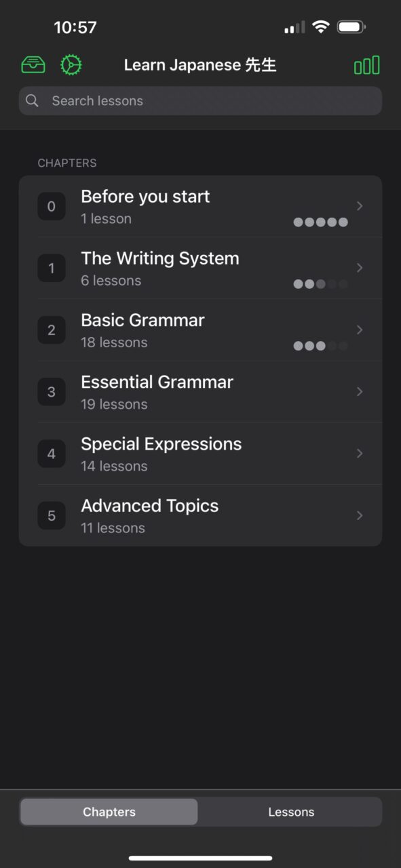Screen dimensions: 401x868
Task: Open the Advanced Topics chapter
Action: [x=200, y=515]
